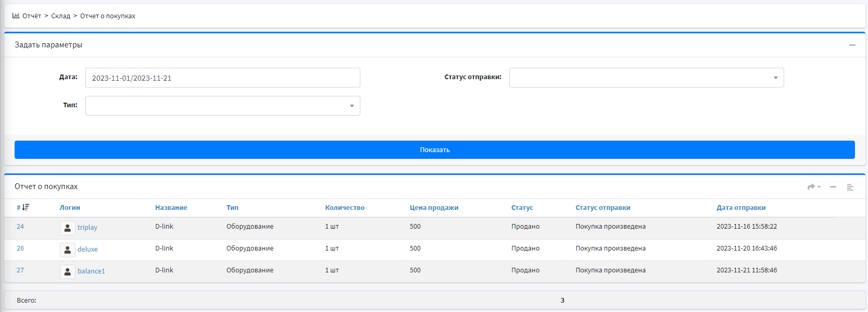
Task: Open the column list settings icon
Action: [x=850, y=187]
